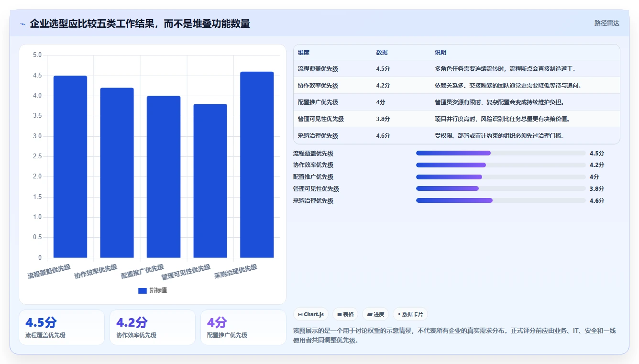Select the 配置推广优先级 cell in the table

point(318,102)
